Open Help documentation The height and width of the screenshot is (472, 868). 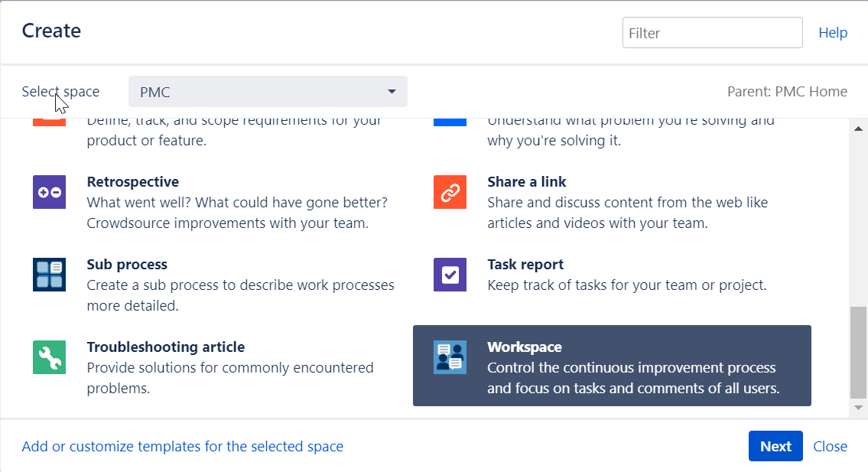(x=833, y=32)
